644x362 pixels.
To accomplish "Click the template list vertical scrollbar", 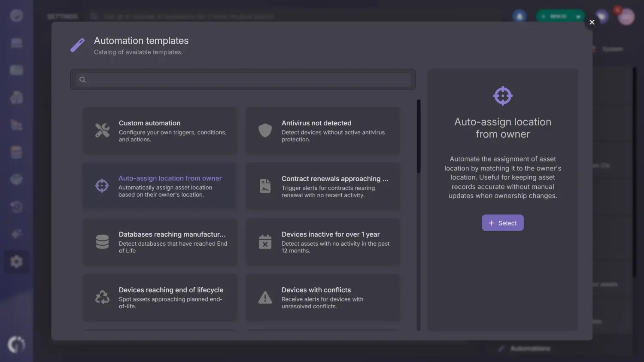I will tap(419, 137).
